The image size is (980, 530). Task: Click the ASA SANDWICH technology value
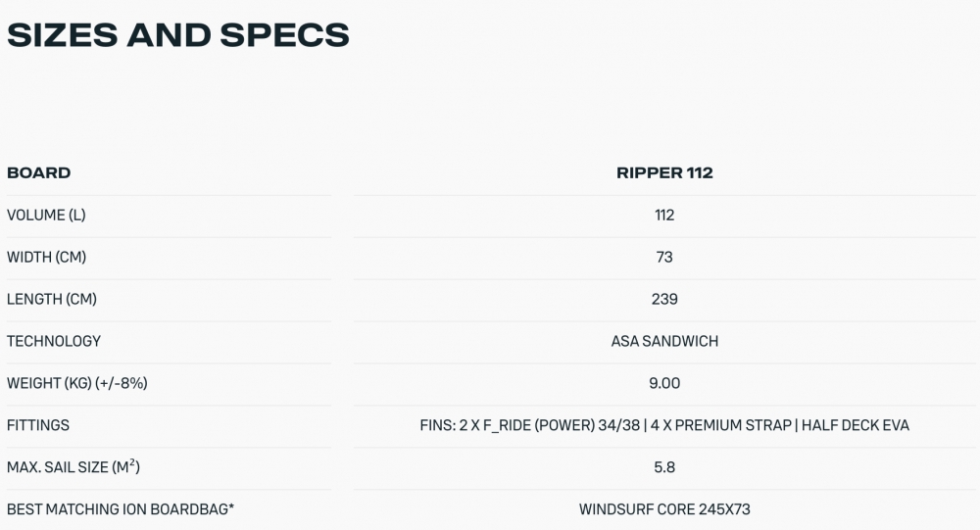(664, 342)
